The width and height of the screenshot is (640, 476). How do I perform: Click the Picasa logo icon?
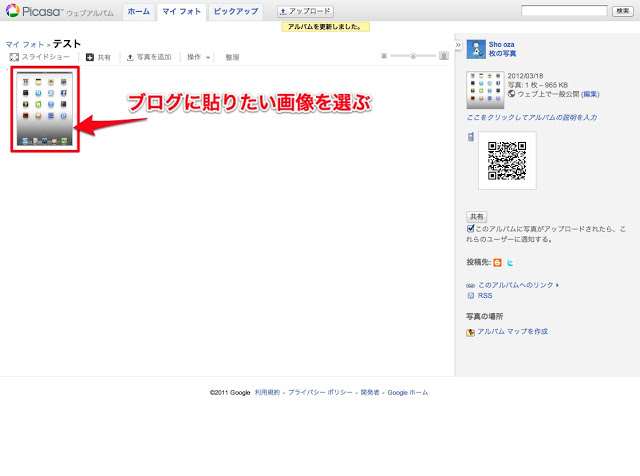[x=13, y=11]
